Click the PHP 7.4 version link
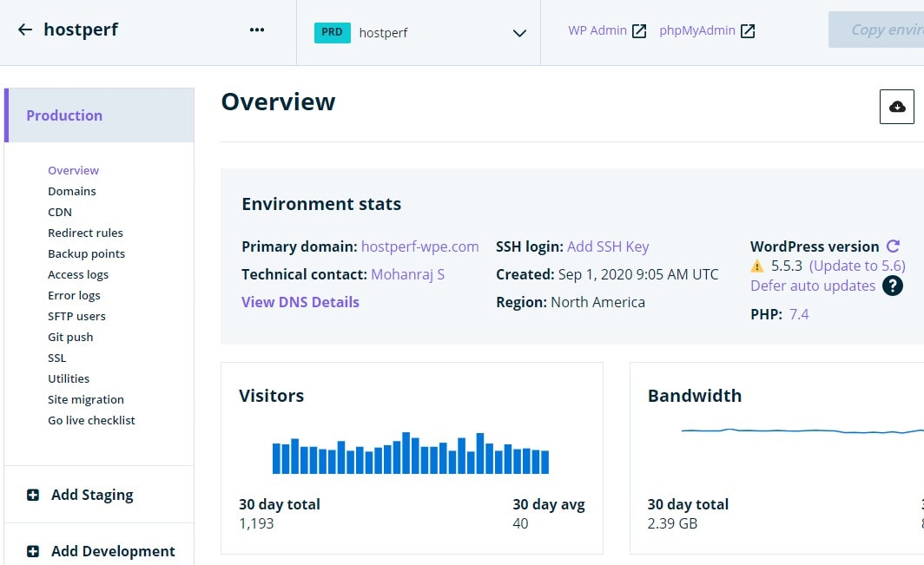The width and height of the screenshot is (924, 565). 799,314
